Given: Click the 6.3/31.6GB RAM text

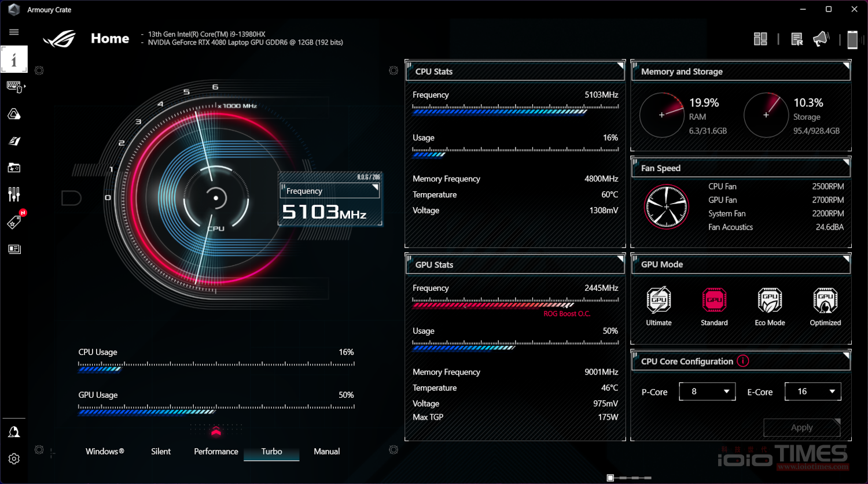Looking at the screenshot, I should tap(708, 131).
